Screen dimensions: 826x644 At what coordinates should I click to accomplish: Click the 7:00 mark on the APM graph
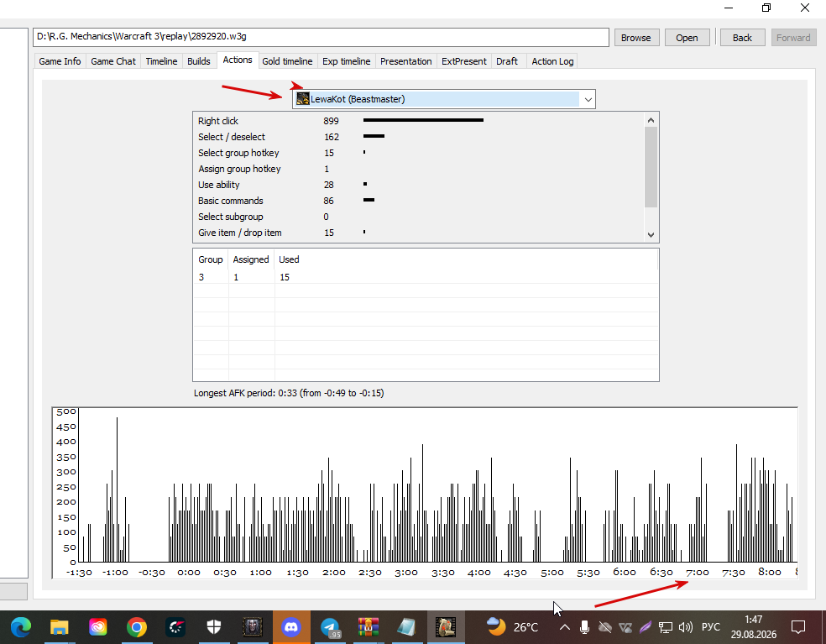(698, 573)
